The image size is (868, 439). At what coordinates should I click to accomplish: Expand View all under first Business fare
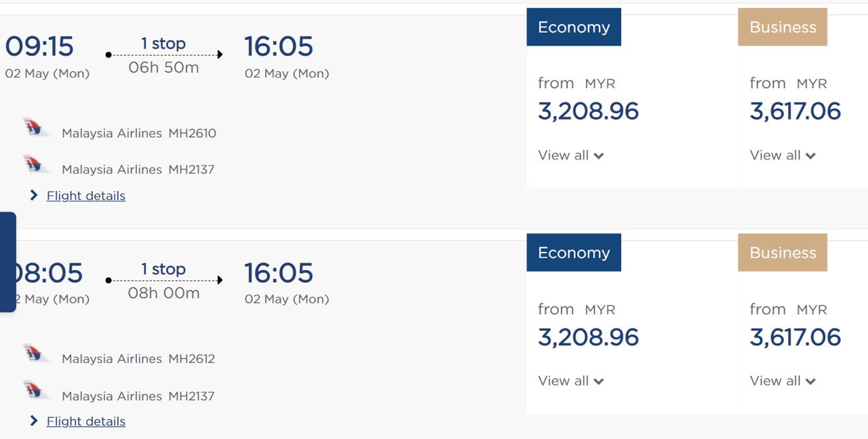click(x=782, y=155)
